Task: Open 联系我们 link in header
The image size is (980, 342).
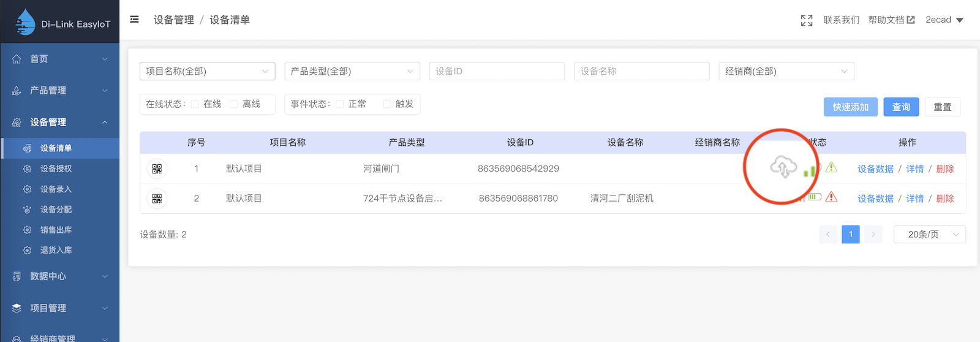Action: 842,20
